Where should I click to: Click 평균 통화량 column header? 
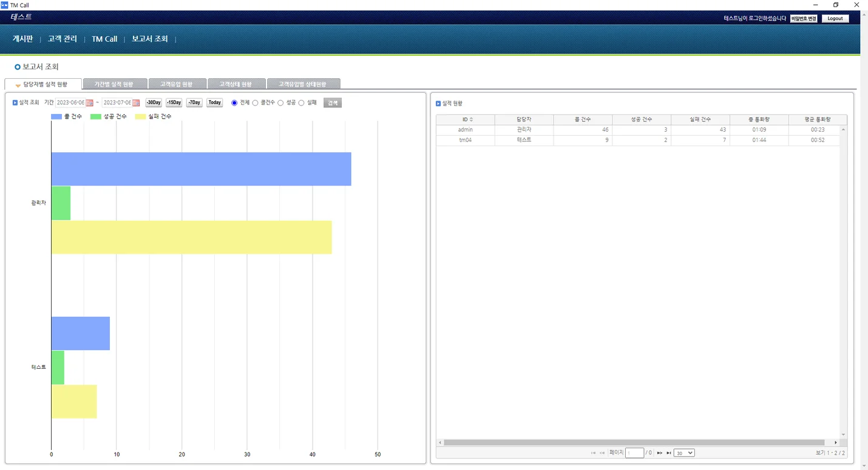click(818, 119)
